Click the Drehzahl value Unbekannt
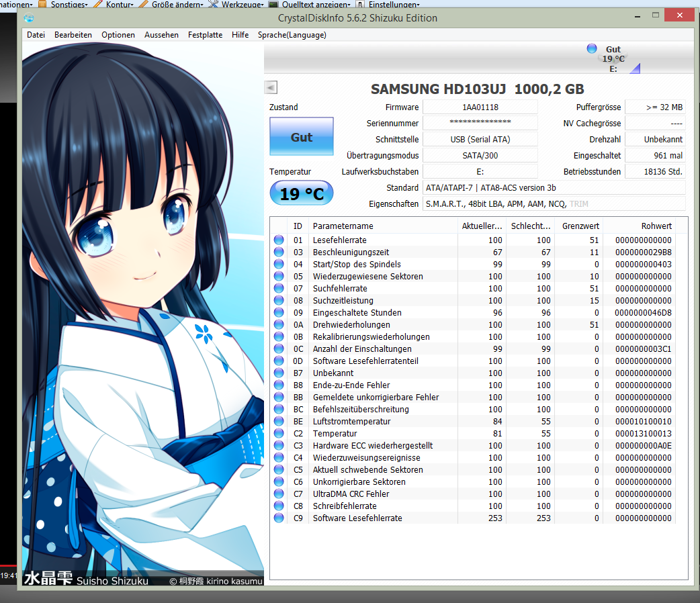 tap(655, 139)
